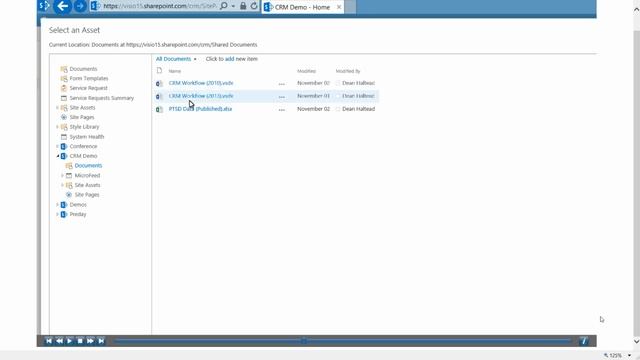Image resolution: width=640 pixels, height=360 pixels.
Task: Expand the Preday site node
Action: [57, 214]
